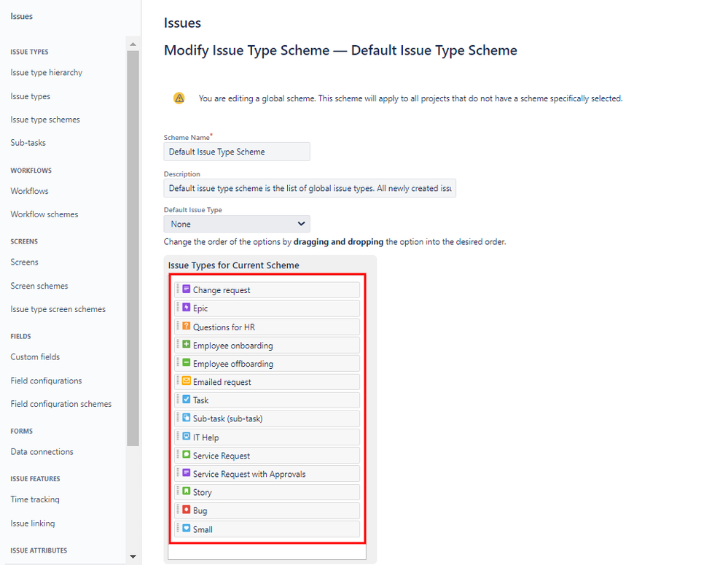Click the blue Task checkmark icon
This screenshot has width=728, height=565.
(186, 399)
